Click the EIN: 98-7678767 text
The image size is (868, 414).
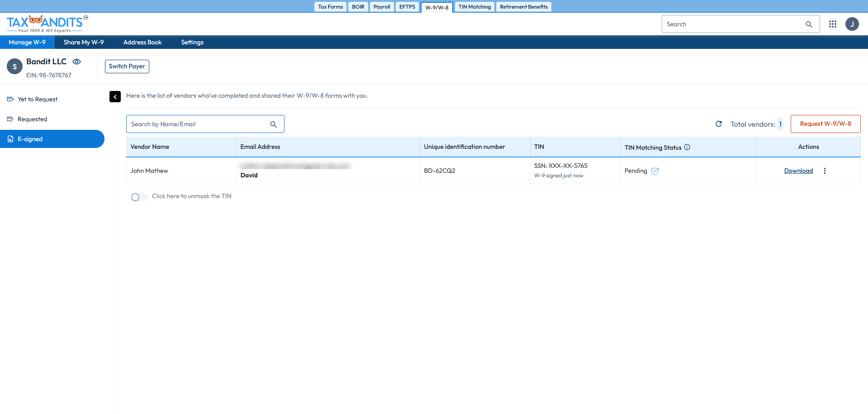coord(49,75)
